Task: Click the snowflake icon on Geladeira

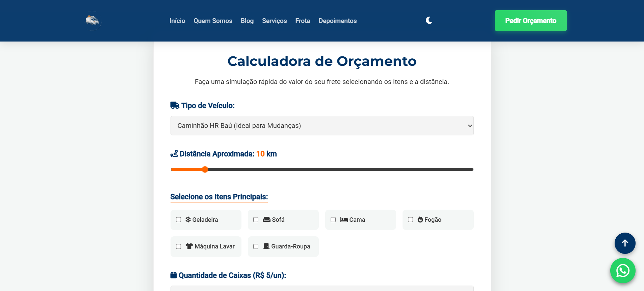Action: [188, 220]
